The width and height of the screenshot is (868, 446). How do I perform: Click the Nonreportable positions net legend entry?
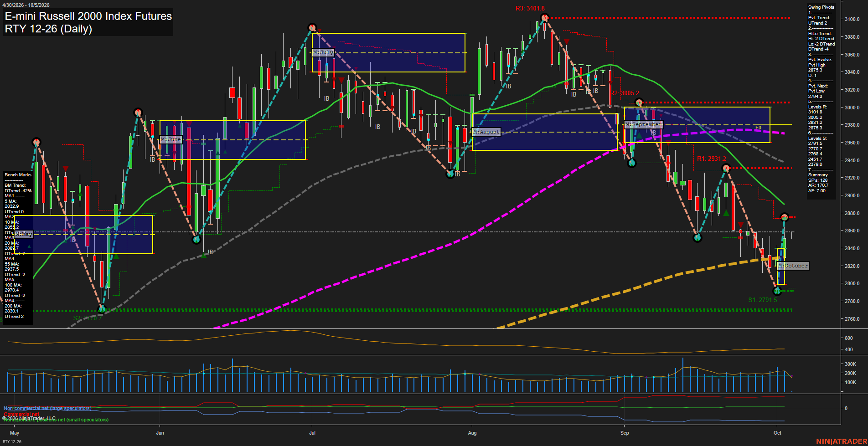tap(56, 420)
